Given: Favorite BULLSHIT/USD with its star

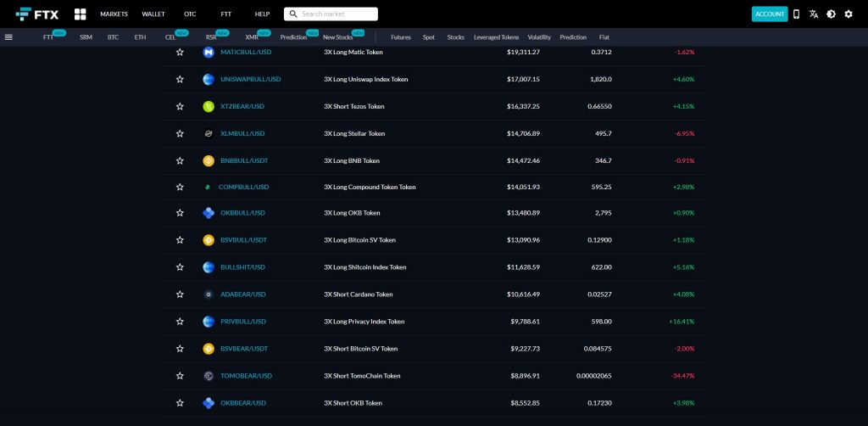Looking at the screenshot, I should tap(180, 267).
